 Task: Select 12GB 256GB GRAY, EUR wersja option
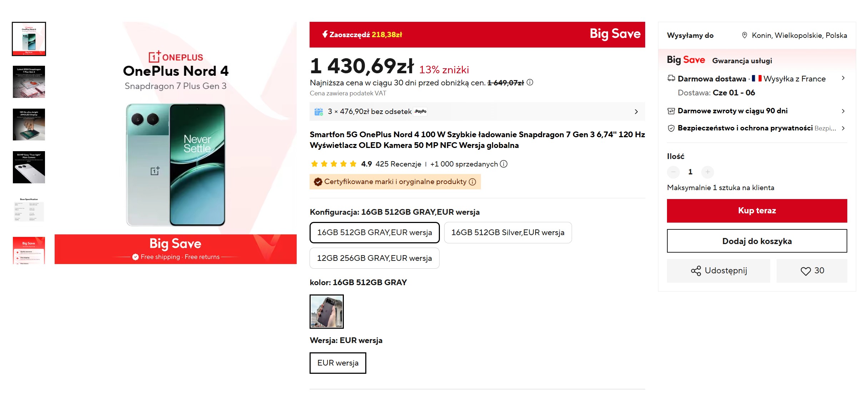(x=374, y=258)
